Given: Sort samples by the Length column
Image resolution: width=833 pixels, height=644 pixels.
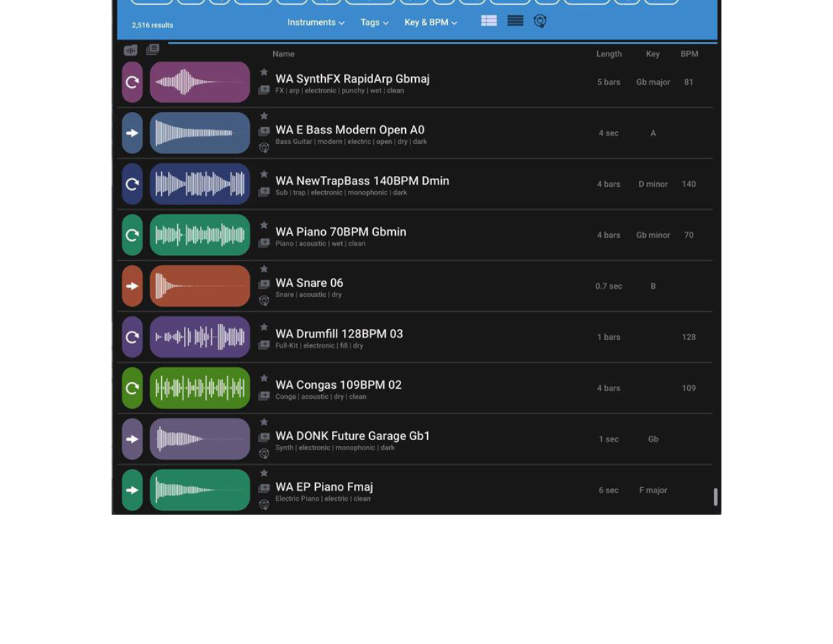Looking at the screenshot, I should tap(608, 54).
